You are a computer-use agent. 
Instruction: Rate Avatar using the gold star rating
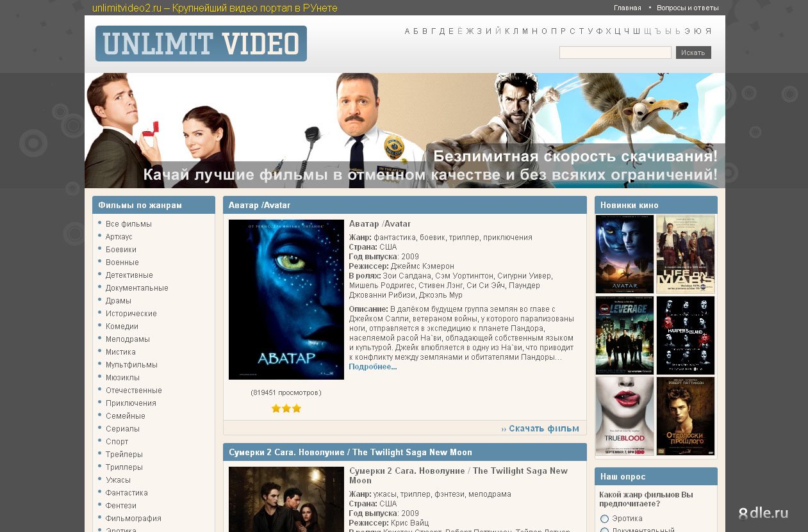(x=286, y=408)
